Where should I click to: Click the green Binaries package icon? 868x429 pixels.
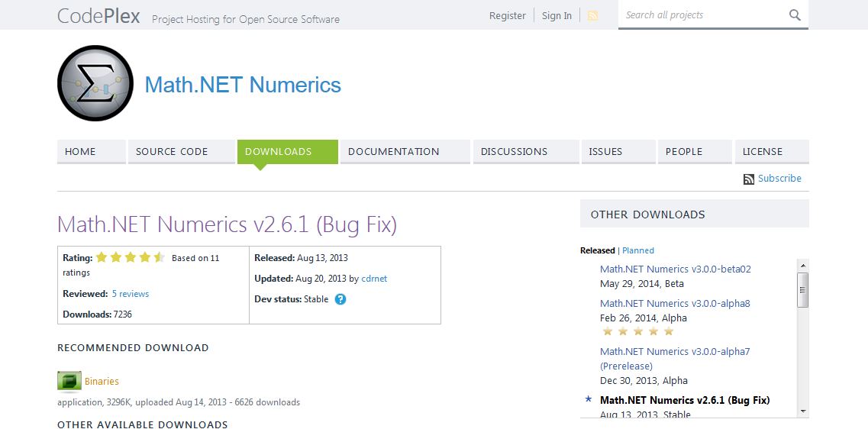pos(69,382)
